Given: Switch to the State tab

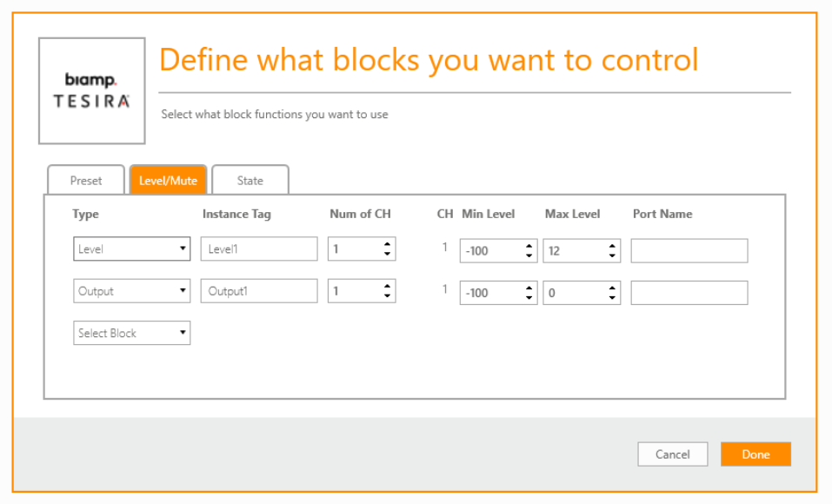Looking at the screenshot, I should (x=250, y=180).
